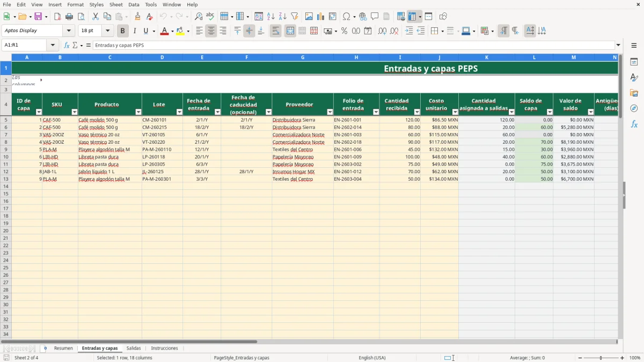Open filter dropdown for Producto column
644x362 pixels.
138,112
